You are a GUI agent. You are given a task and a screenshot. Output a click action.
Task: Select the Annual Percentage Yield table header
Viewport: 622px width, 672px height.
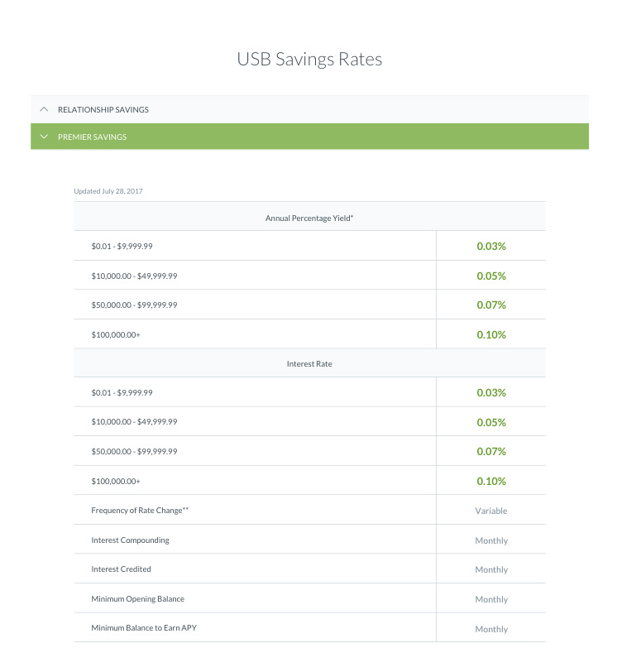point(309,218)
